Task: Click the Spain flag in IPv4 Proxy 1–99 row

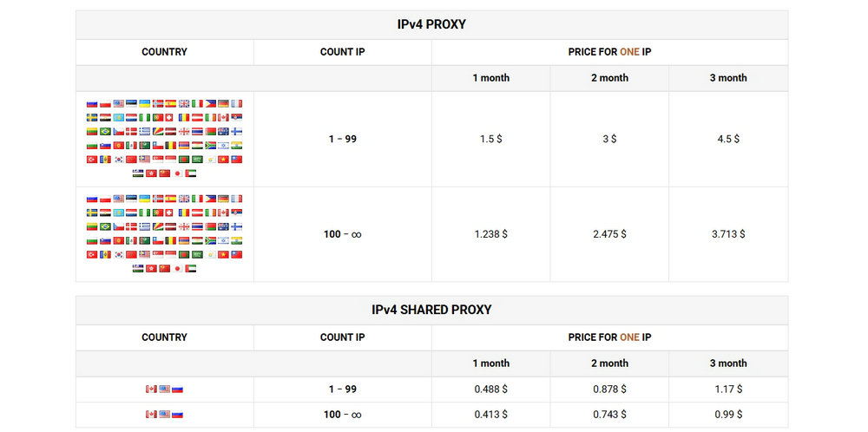Action: [x=170, y=103]
